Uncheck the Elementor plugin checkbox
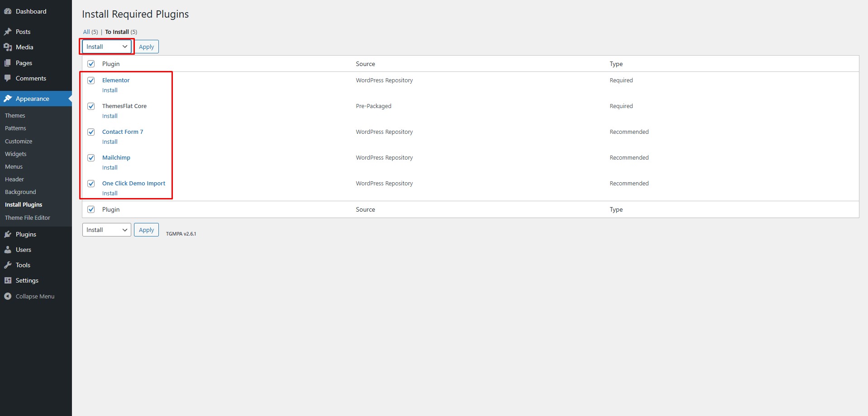The image size is (868, 416). (x=91, y=80)
